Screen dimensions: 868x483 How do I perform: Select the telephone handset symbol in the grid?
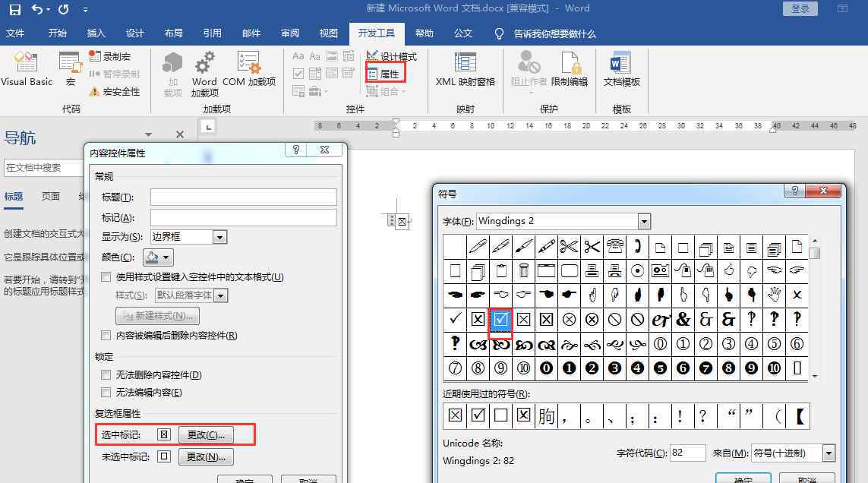point(637,247)
